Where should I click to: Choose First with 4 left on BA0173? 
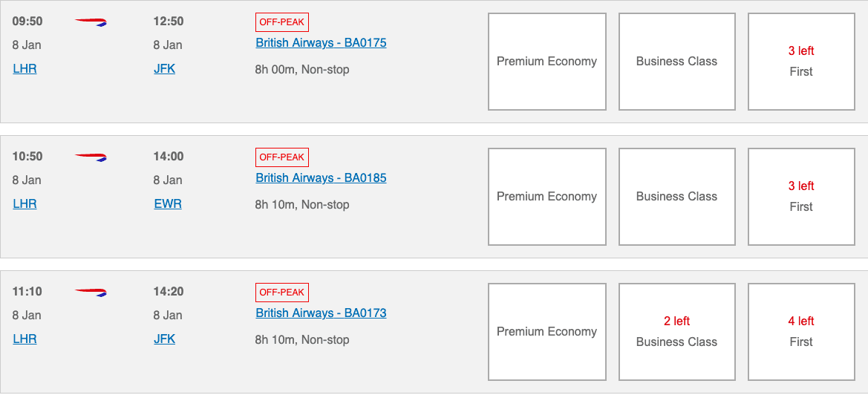point(800,332)
